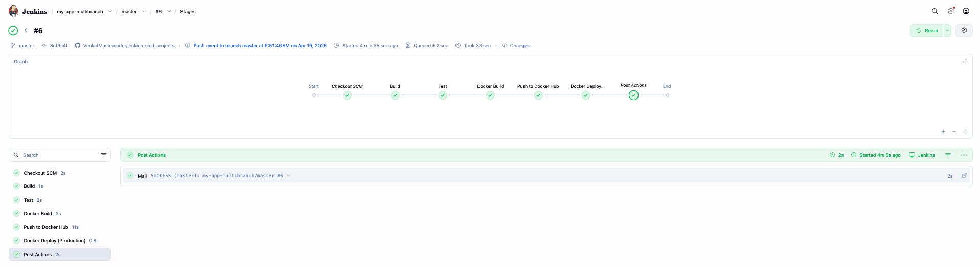Select the Docker Build graph node
This screenshot has width=980, height=267.
(x=490, y=95)
